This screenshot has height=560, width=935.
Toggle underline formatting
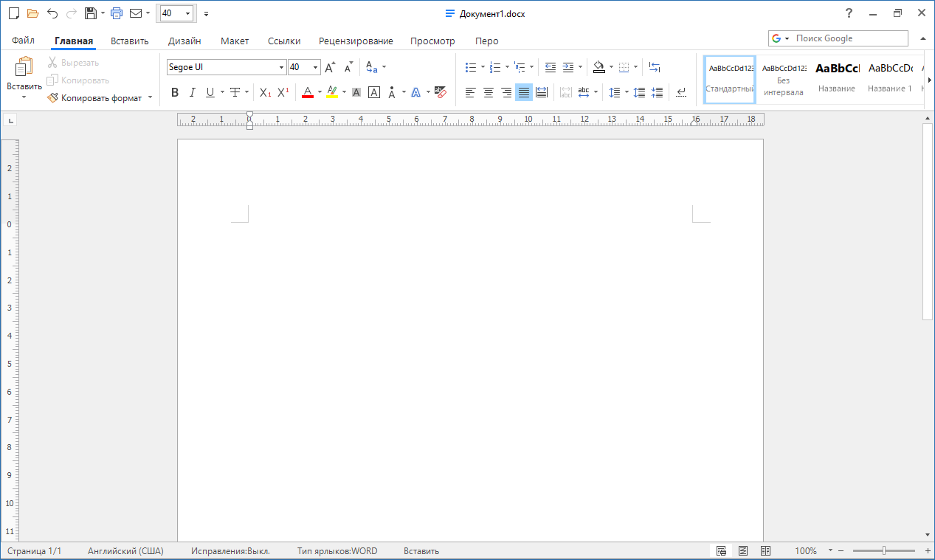[x=210, y=92]
